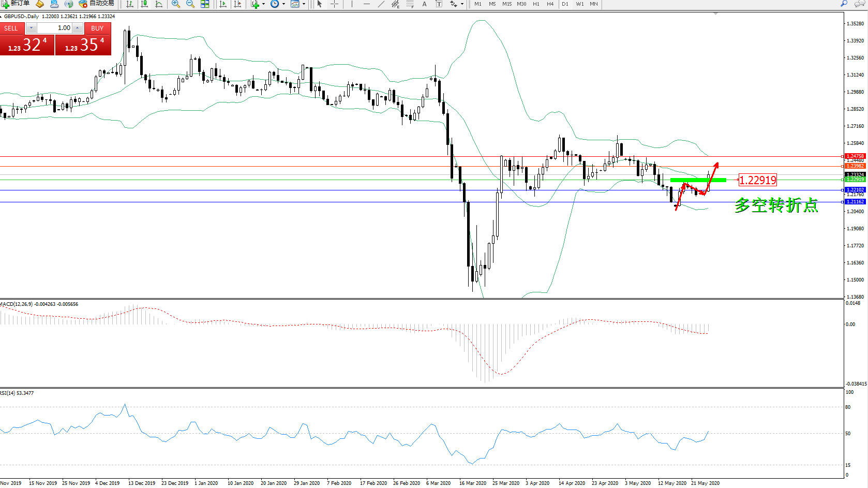Zoom in on the chart

[176, 4]
